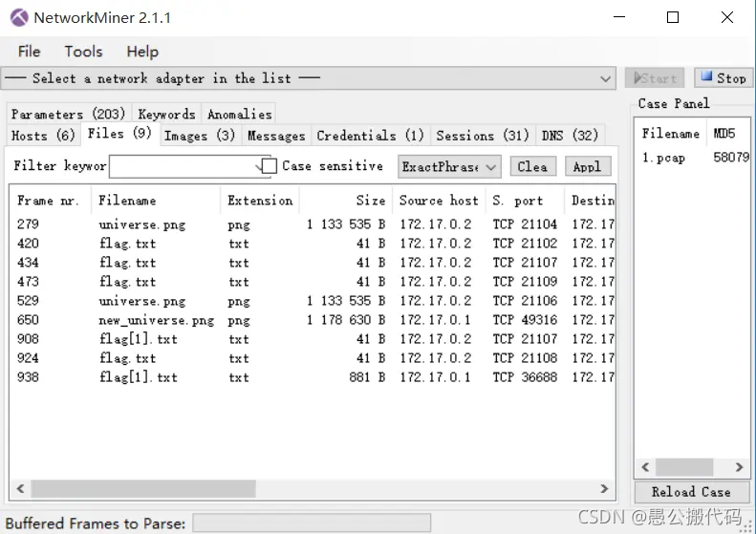Expand the filter keyword history dropdown arrow
Image resolution: width=756 pixels, height=534 pixels.
pyautogui.click(x=260, y=167)
